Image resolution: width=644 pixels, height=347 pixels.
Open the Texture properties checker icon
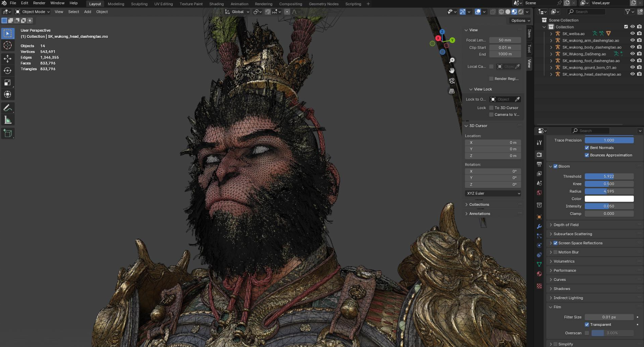click(x=539, y=286)
